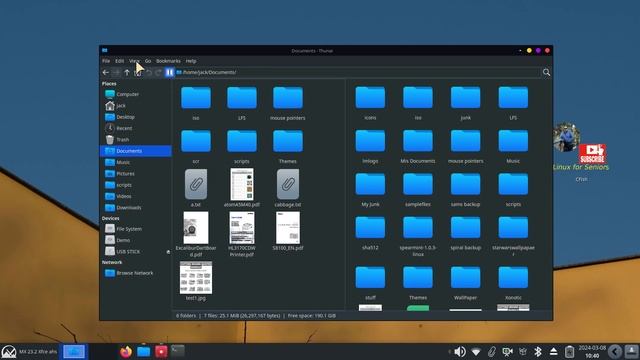Select the Xonotic folder
This screenshot has height=360, width=640.
pyautogui.click(x=513, y=278)
